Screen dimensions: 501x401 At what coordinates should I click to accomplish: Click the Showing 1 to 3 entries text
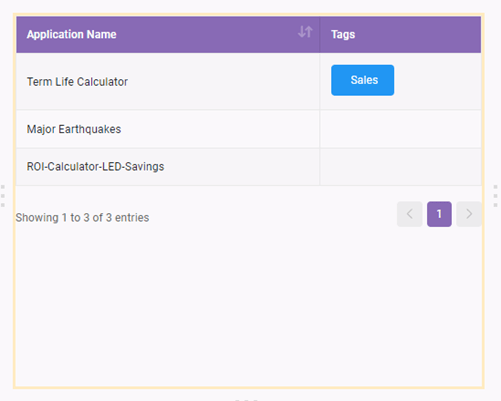click(x=82, y=218)
